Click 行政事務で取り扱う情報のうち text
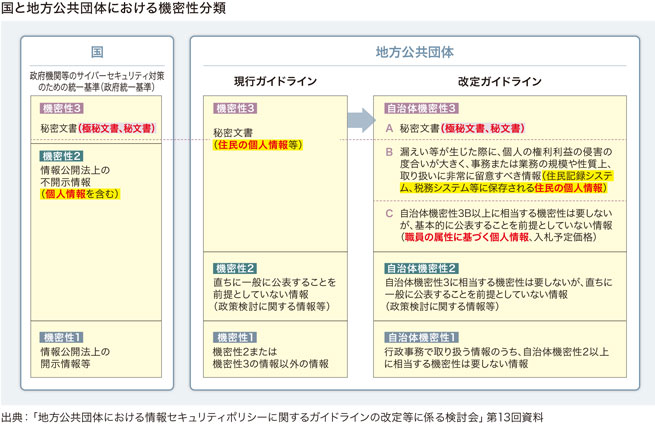The height and width of the screenshot is (425, 655). coord(497,358)
